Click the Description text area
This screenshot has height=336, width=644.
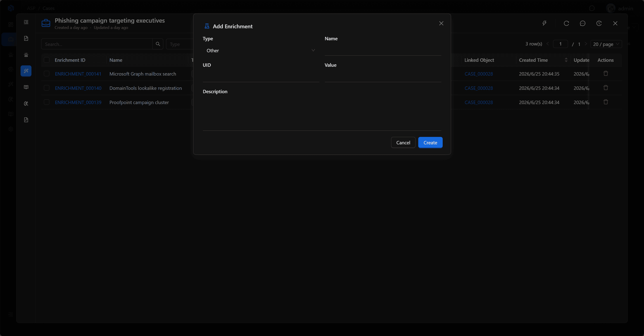[322, 114]
